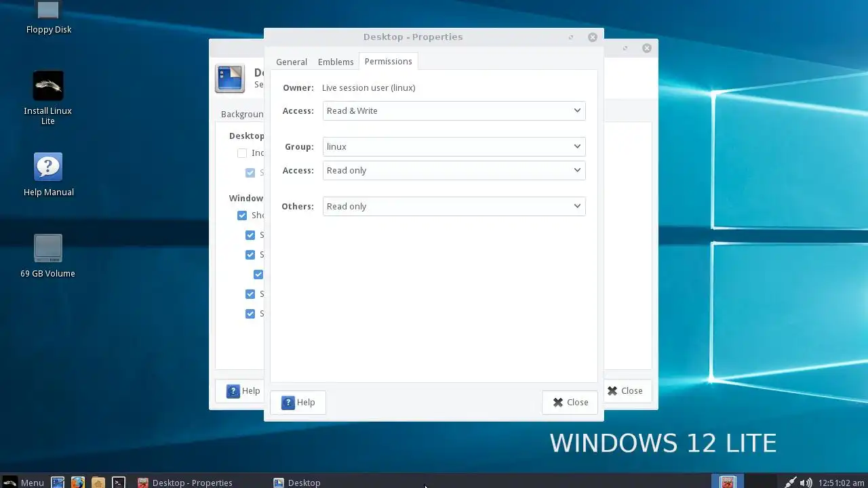Screen dimensions: 868x488
Task: Open the Help Manual desktop icon
Action: point(48,175)
